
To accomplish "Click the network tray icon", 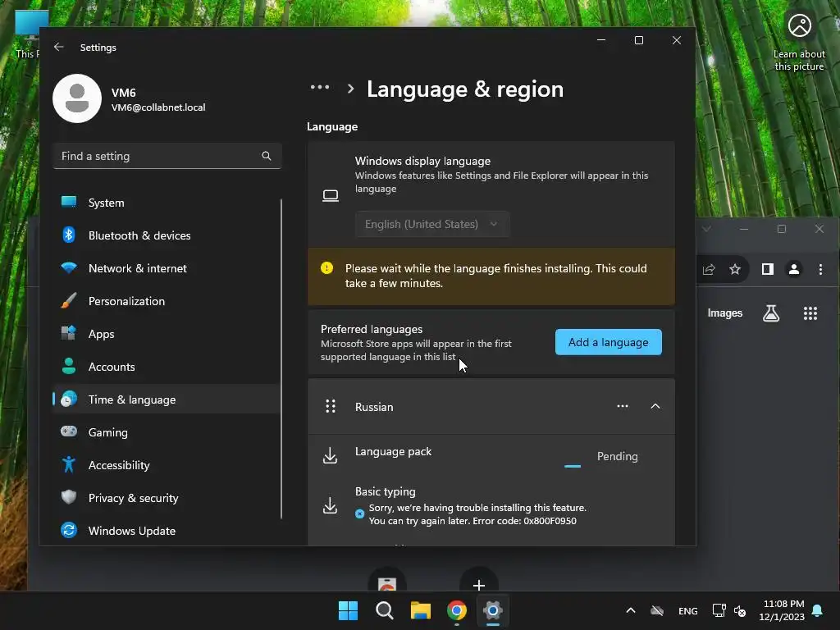I will click(x=719, y=610).
